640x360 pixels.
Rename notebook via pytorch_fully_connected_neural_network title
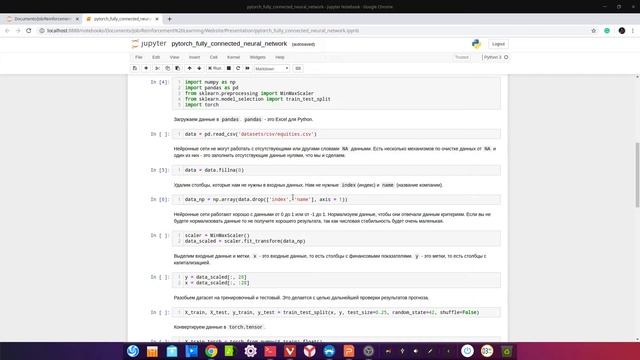229,44
